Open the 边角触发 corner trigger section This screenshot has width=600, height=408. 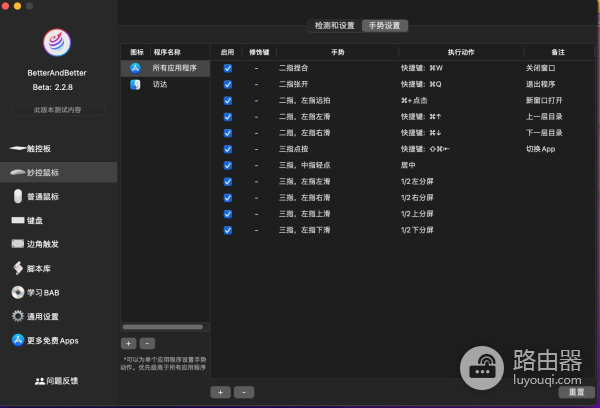coord(35,244)
